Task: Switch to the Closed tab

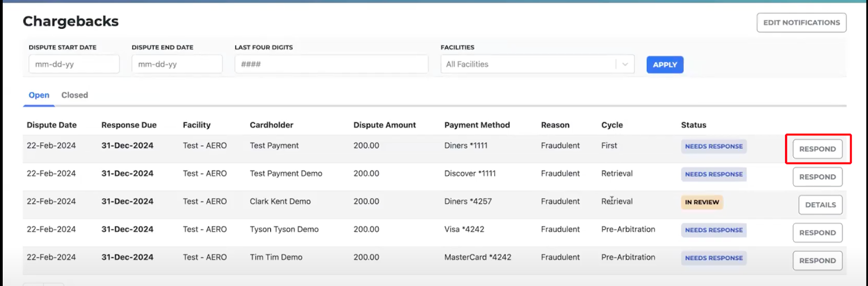Action: point(74,95)
